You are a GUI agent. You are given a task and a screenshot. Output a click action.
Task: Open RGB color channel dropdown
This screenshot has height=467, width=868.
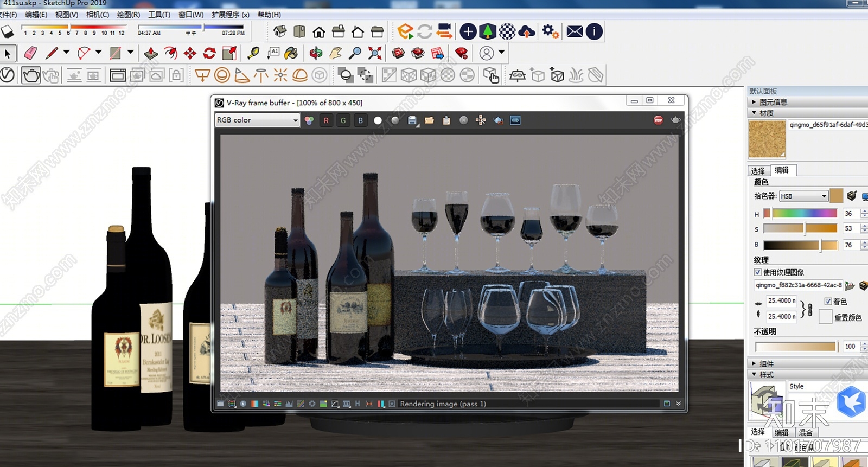(x=257, y=120)
